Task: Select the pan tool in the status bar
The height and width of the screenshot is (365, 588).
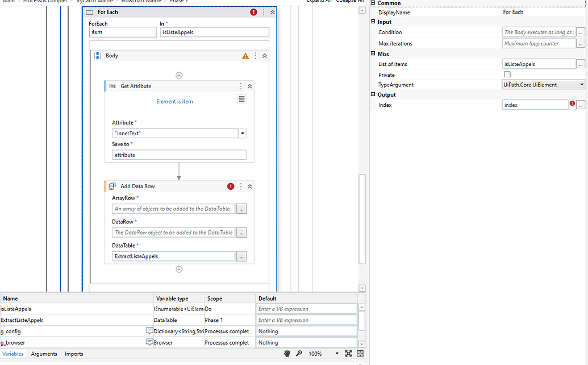Action: point(288,353)
